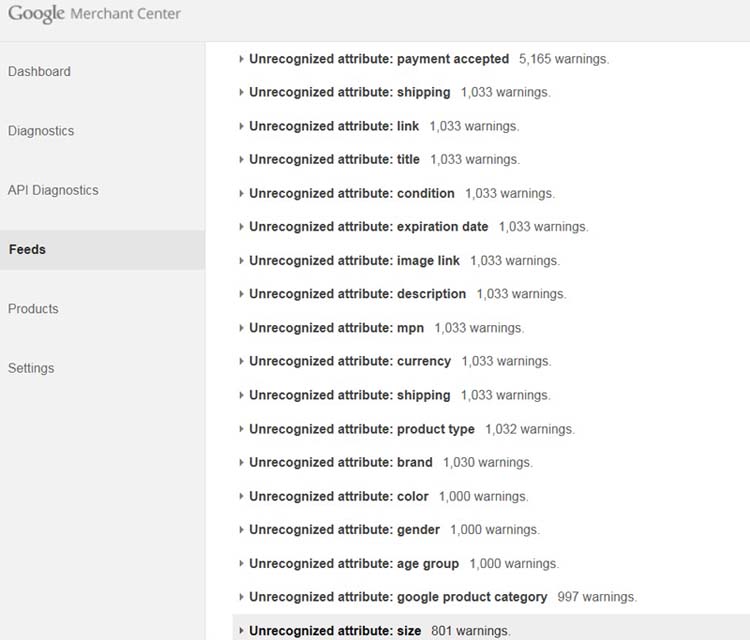Open the Dashboard section
Screen dimensions: 750x640
coord(39,71)
